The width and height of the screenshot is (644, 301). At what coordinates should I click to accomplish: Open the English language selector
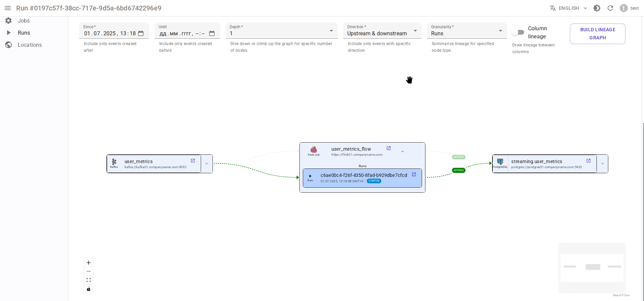click(x=569, y=8)
